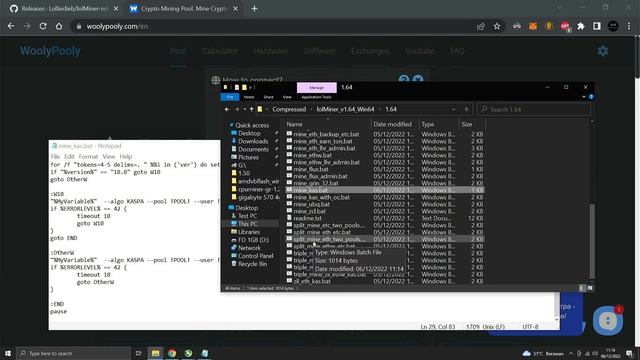Select lolMiner_v1.64_Win64 in breadcrumb path
Viewport: 640px width, 360px height.
click(x=345, y=109)
